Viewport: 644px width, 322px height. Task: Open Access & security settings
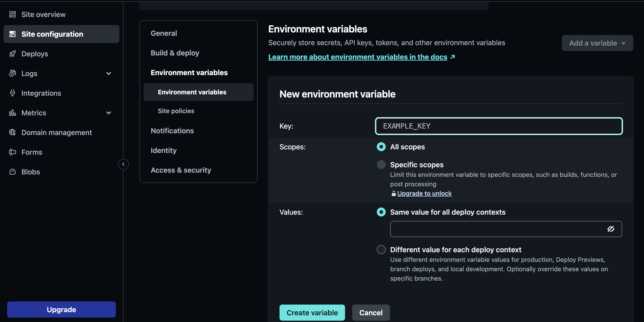[x=181, y=170]
